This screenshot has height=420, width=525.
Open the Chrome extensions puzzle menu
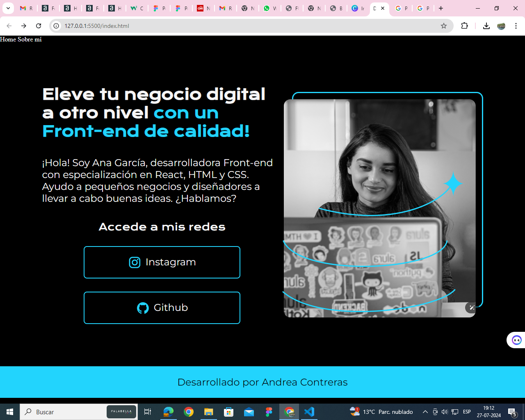tap(464, 26)
